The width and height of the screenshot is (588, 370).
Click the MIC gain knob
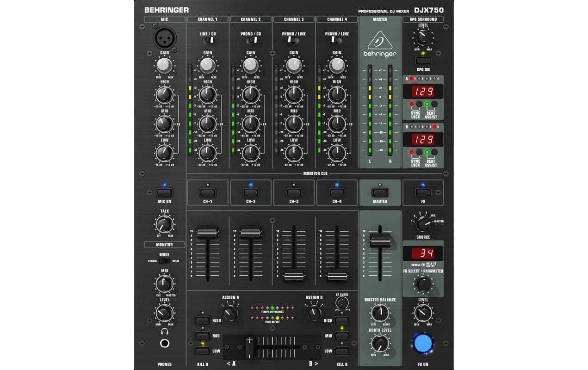click(164, 66)
